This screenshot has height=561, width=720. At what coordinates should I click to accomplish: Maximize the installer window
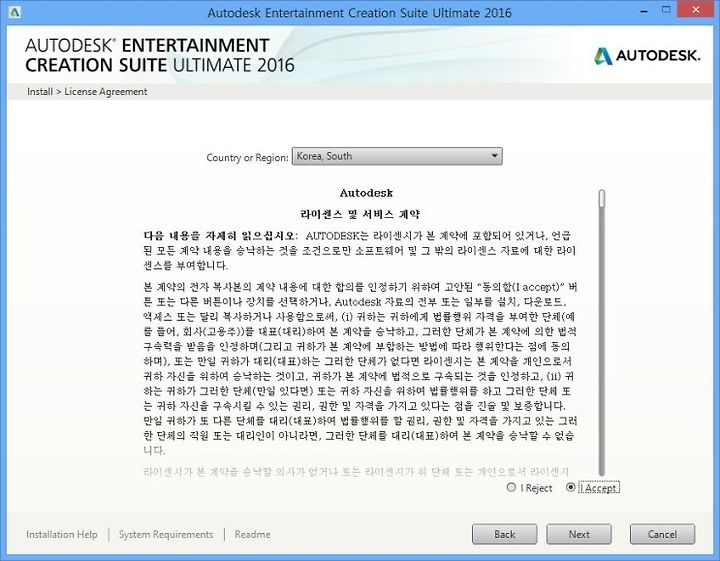[x=666, y=10]
